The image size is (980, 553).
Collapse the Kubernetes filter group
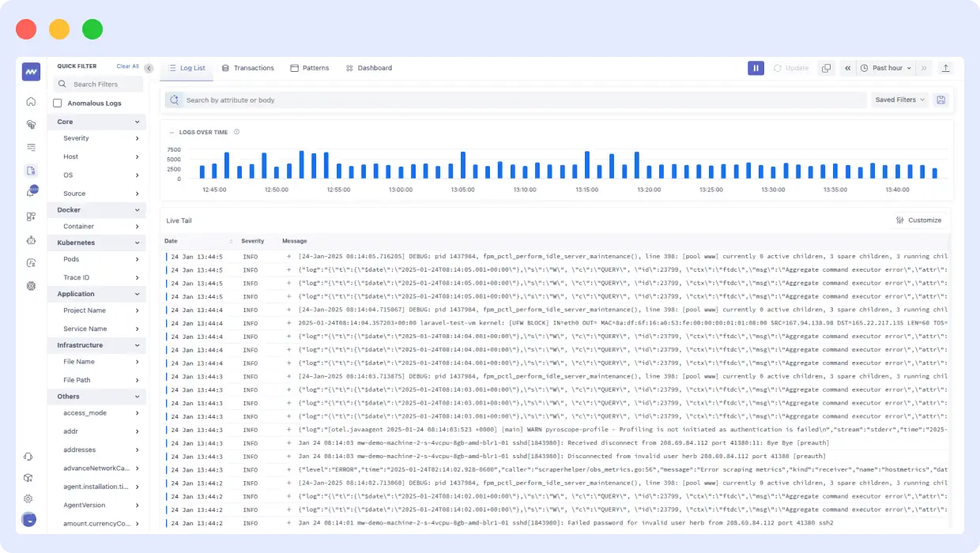click(137, 243)
